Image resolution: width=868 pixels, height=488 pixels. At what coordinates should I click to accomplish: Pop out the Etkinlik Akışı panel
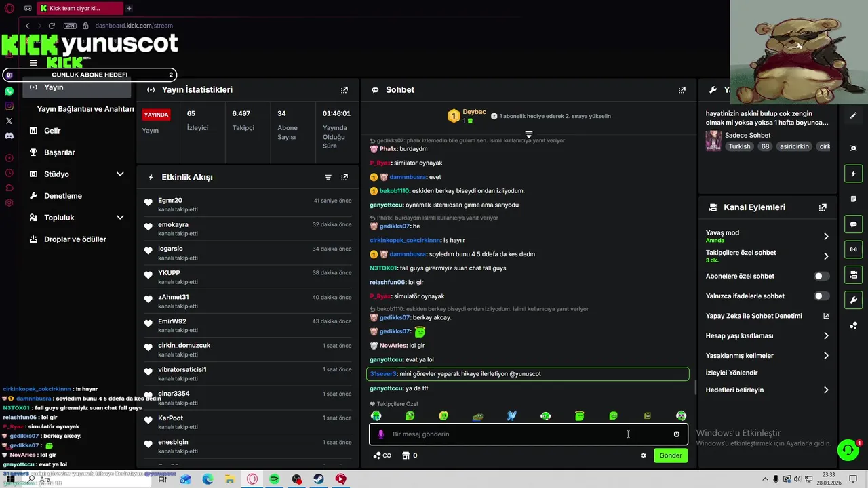(344, 177)
